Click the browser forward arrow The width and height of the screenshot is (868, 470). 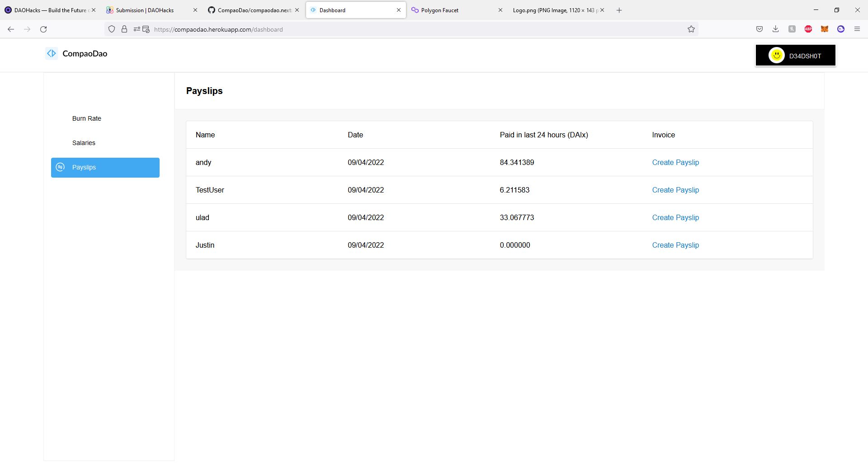27,29
